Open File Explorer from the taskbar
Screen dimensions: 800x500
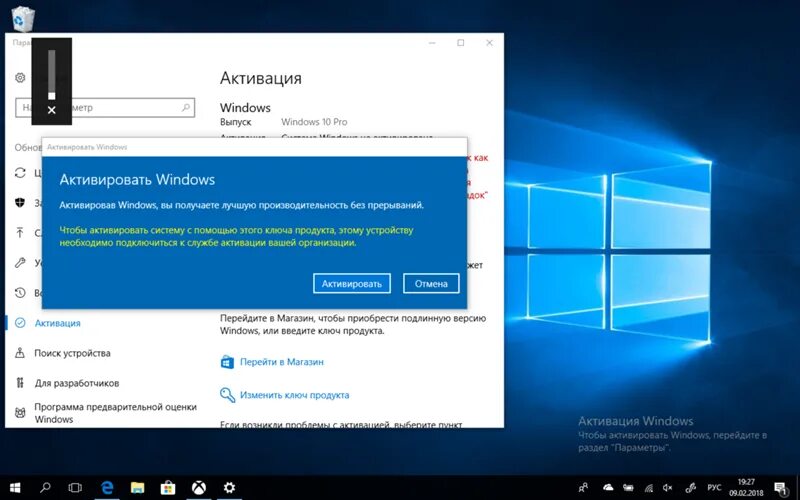pyautogui.click(x=137, y=488)
